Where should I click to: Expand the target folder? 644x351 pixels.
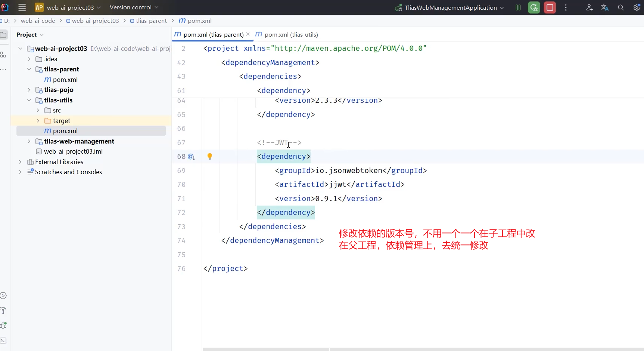pos(38,121)
